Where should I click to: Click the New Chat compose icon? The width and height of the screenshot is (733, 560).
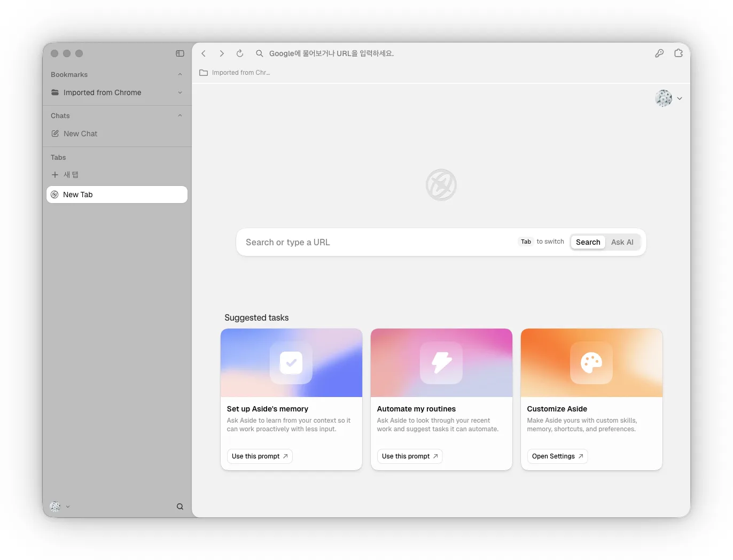[x=55, y=134]
